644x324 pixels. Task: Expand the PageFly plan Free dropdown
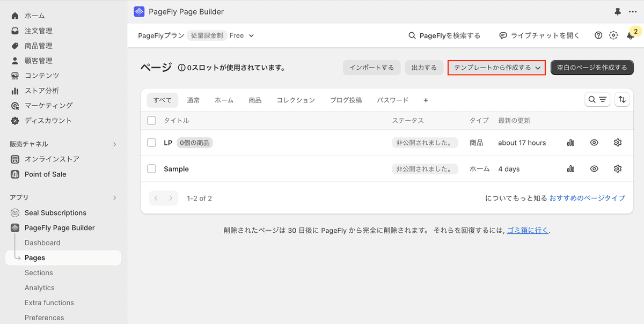click(x=241, y=35)
